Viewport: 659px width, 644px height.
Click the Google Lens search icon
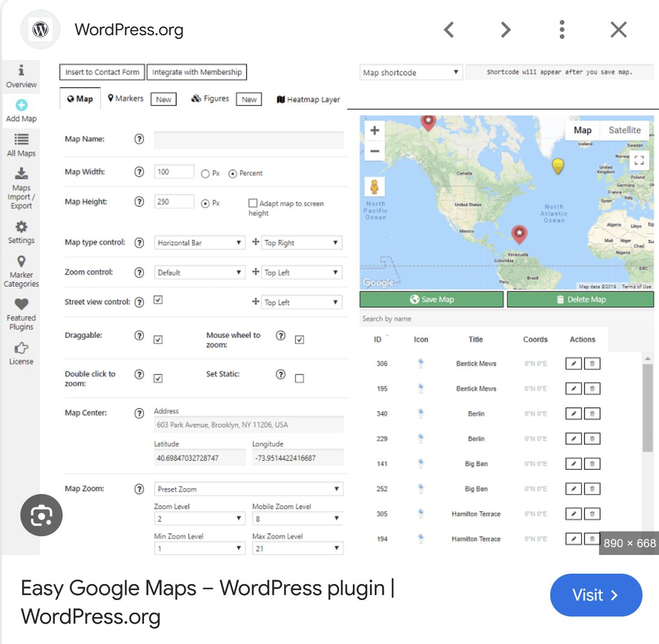point(41,515)
